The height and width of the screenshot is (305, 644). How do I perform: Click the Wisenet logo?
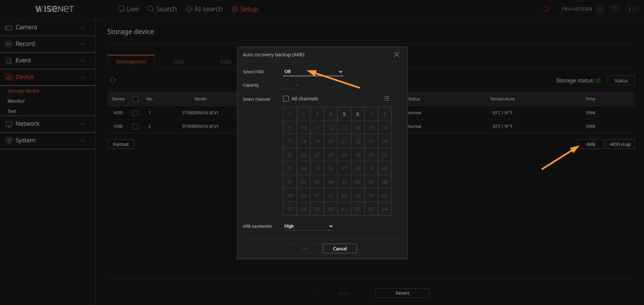pos(55,9)
